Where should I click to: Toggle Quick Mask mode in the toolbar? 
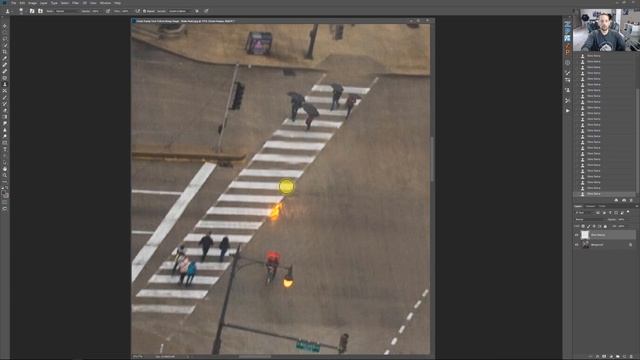click(5, 202)
